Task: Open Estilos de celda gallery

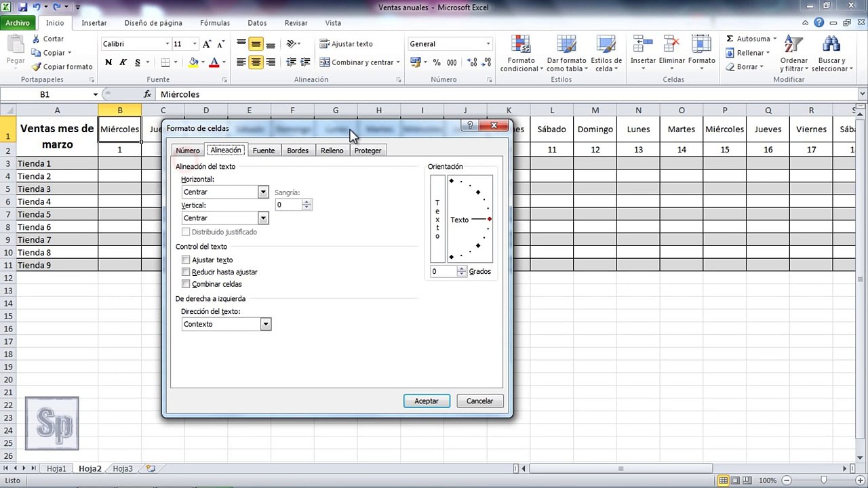Action: click(x=606, y=54)
